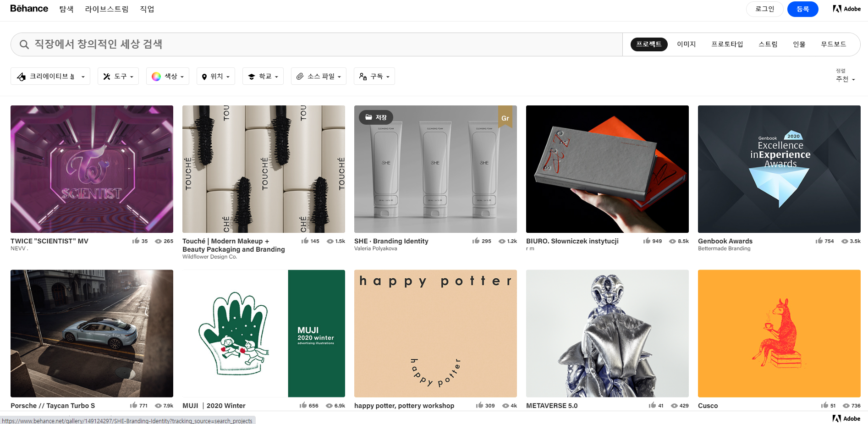The height and width of the screenshot is (424, 868).
Task: Open the BIURO. Słowniczek instytucji title link
Action: pyautogui.click(x=572, y=241)
